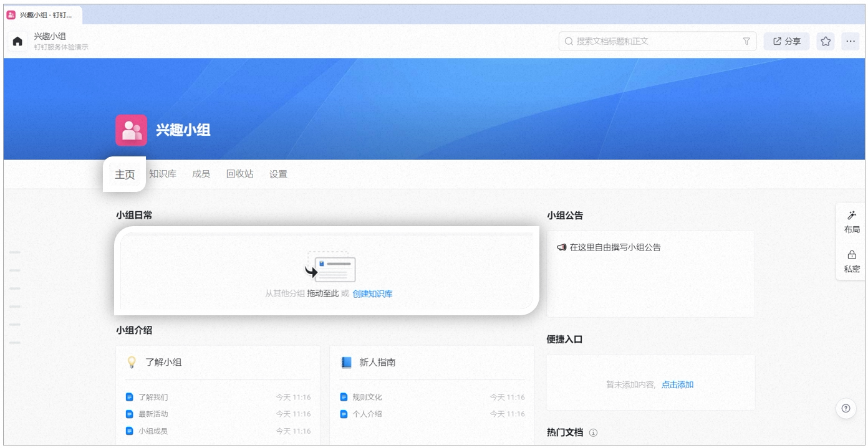868x448 pixels.
Task: Open the 设置 tab
Action: click(278, 174)
